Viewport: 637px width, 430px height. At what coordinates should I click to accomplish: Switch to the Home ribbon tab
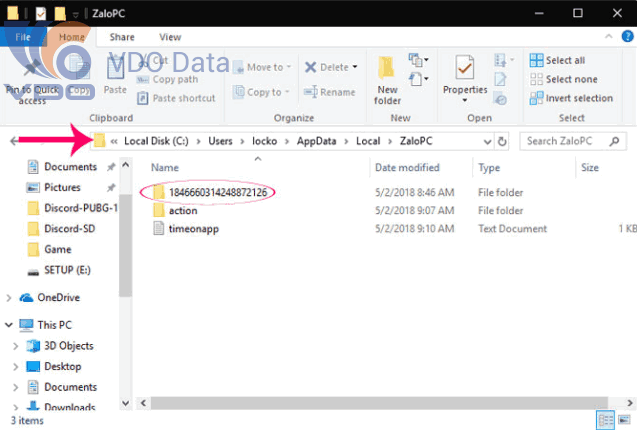[72, 37]
